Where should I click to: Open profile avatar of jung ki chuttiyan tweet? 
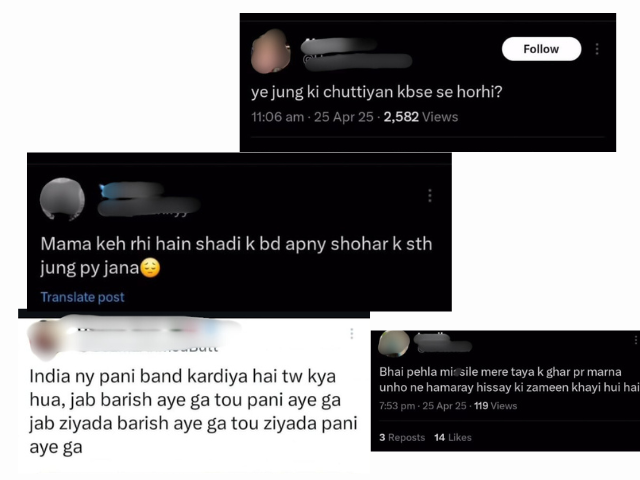point(271,51)
